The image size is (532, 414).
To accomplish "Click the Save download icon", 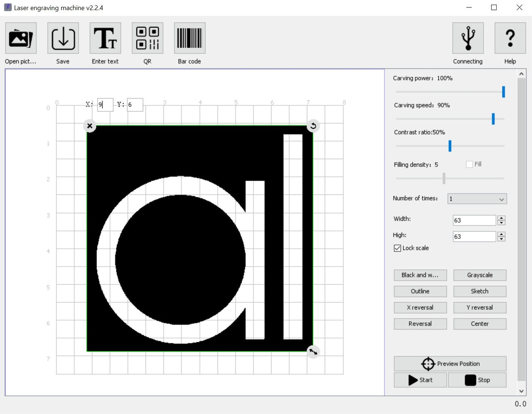I will click(x=63, y=38).
